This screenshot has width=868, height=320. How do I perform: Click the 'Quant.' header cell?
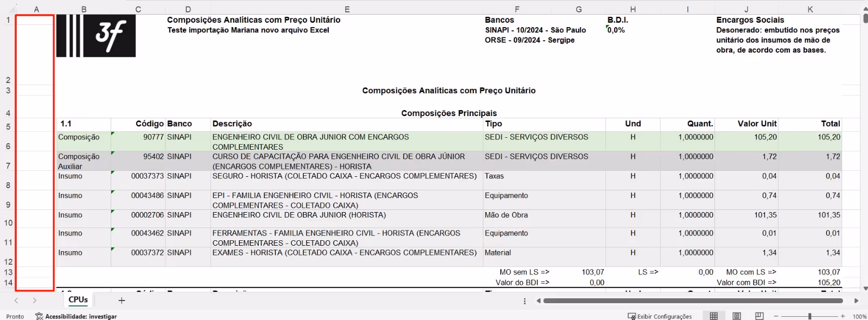(687, 124)
